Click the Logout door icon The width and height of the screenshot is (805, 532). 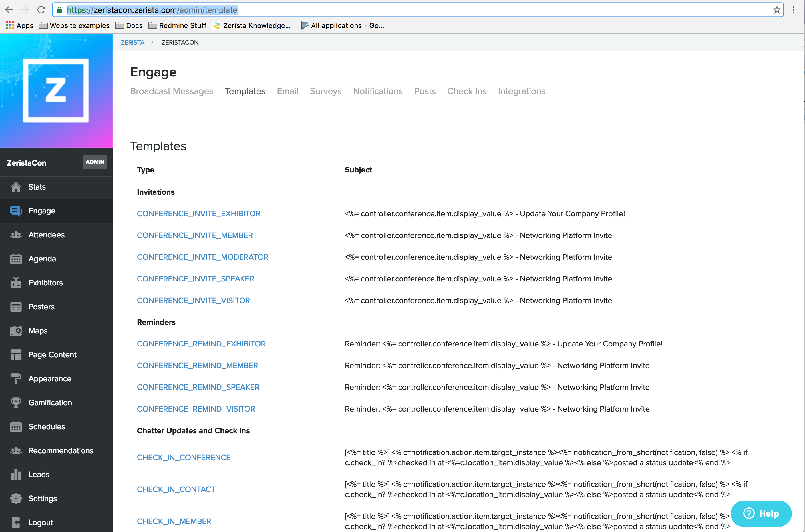click(16, 523)
